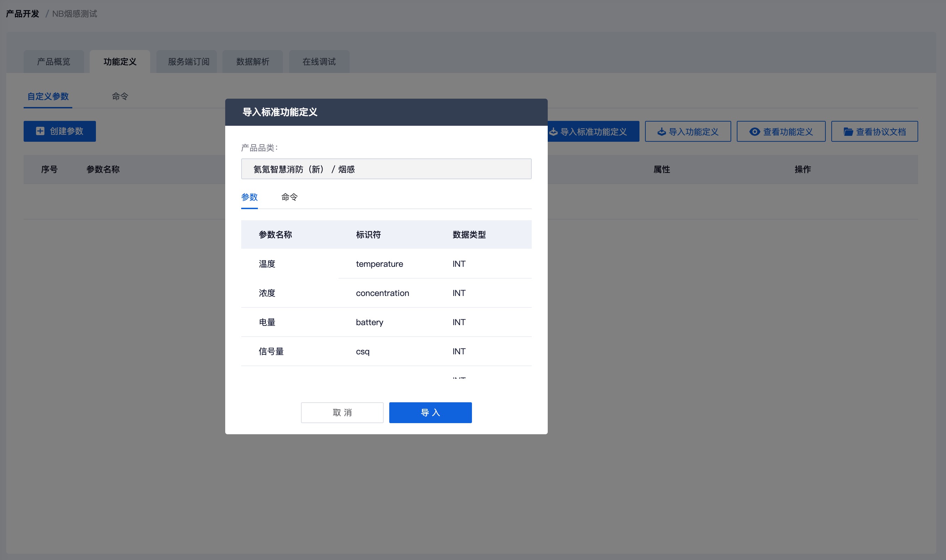Open the 在线调试 tab
Image resolution: width=946 pixels, height=560 pixels.
(x=319, y=61)
